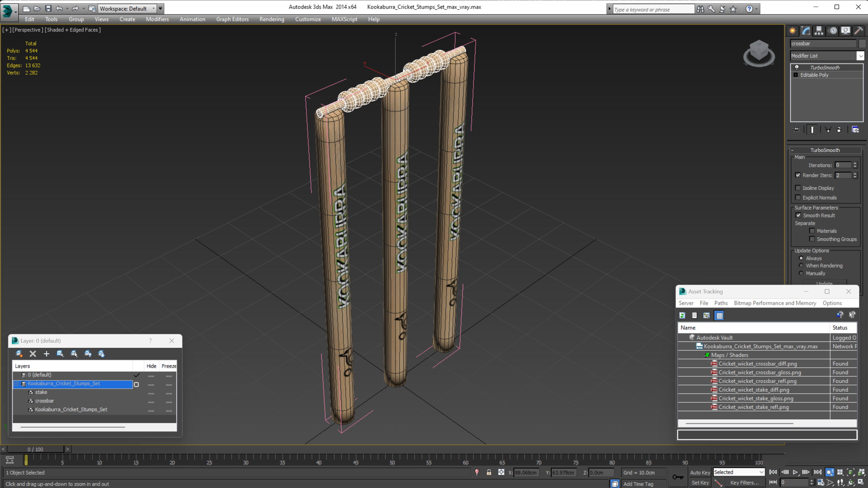Screen dimensions: 868x488
Task: Click Add Time Tag
Action: click(x=638, y=484)
